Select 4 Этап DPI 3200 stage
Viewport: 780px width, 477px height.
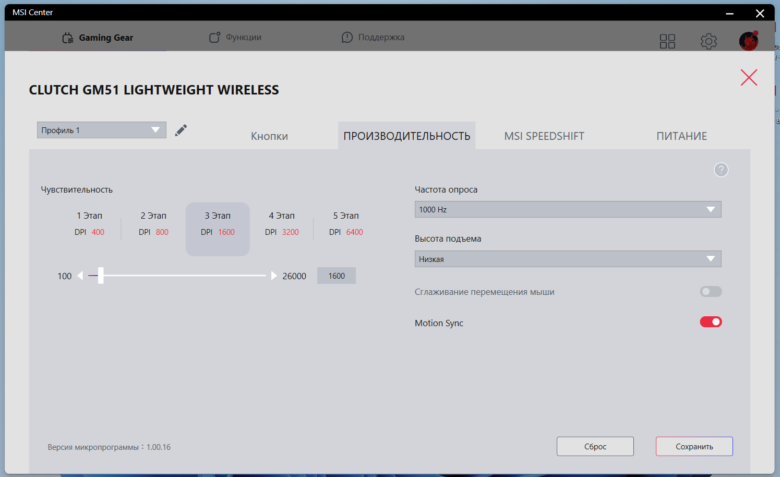tap(282, 223)
